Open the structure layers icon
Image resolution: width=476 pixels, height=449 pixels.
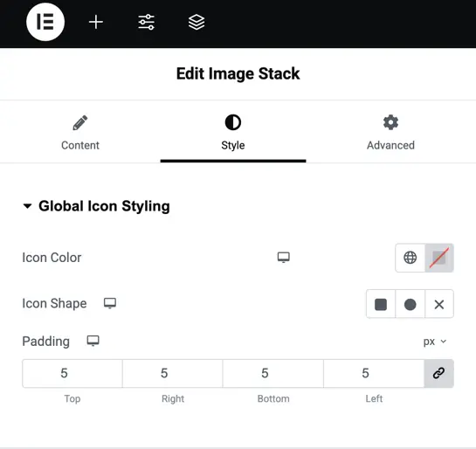pyautogui.click(x=197, y=22)
